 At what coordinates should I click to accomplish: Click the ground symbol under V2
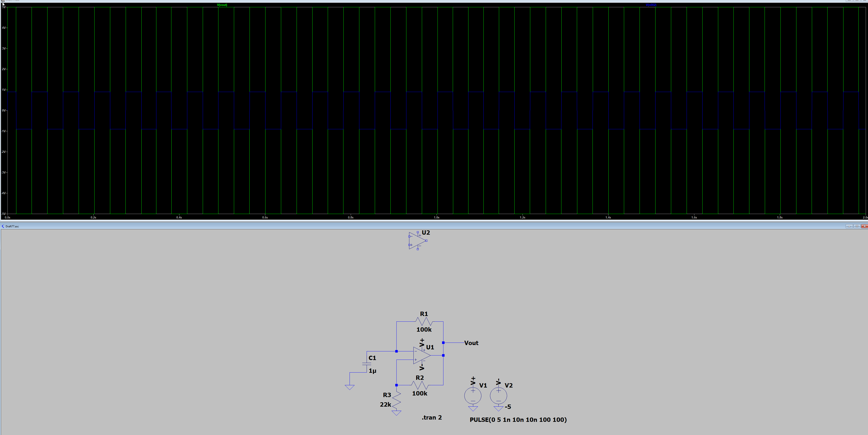point(498,409)
